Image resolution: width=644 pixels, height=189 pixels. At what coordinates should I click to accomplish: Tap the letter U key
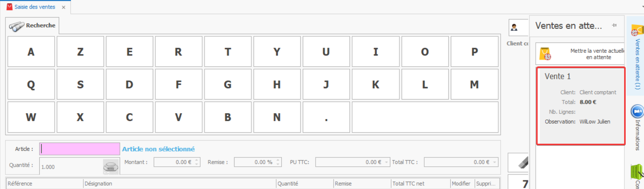coord(326,52)
